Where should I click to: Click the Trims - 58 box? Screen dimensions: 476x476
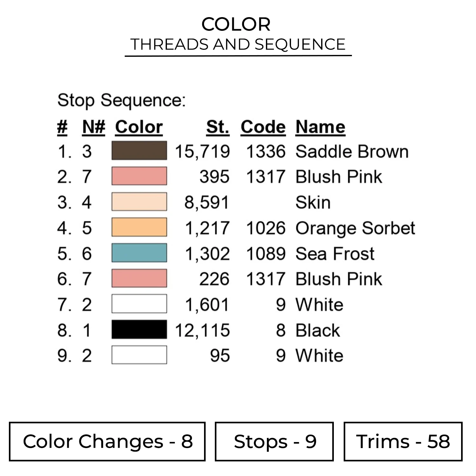click(403, 441)
